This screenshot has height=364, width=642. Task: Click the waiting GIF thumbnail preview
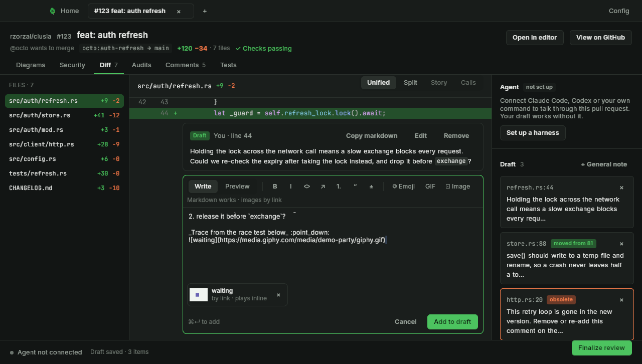pyautogui.click(x=199, y=295)
